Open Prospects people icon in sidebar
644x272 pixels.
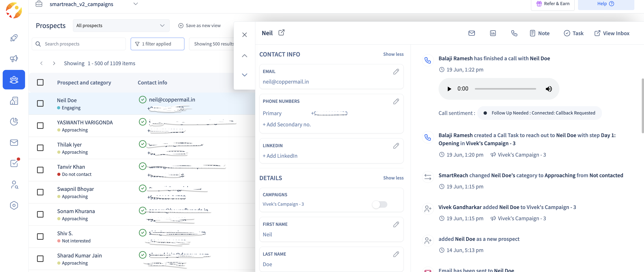point(14,80)
